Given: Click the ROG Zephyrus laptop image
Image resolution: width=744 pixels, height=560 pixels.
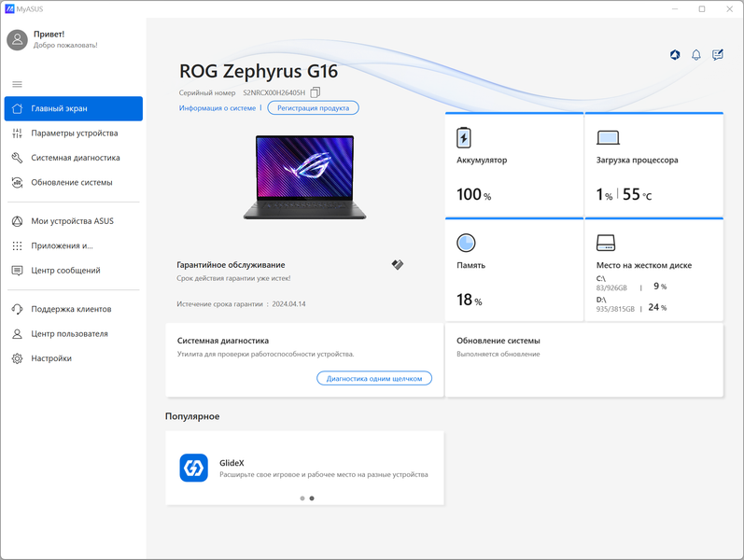Looking at the screenshot, I should [304, 177].
